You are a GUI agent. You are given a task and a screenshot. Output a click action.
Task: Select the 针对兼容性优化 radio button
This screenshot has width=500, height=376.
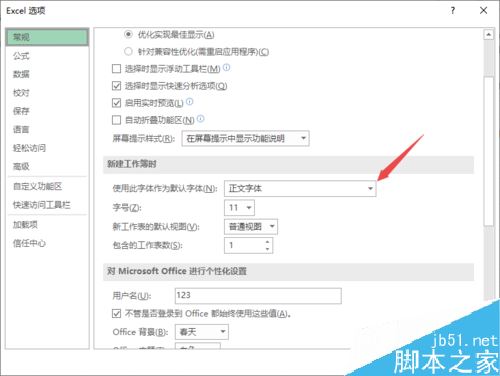128,52
